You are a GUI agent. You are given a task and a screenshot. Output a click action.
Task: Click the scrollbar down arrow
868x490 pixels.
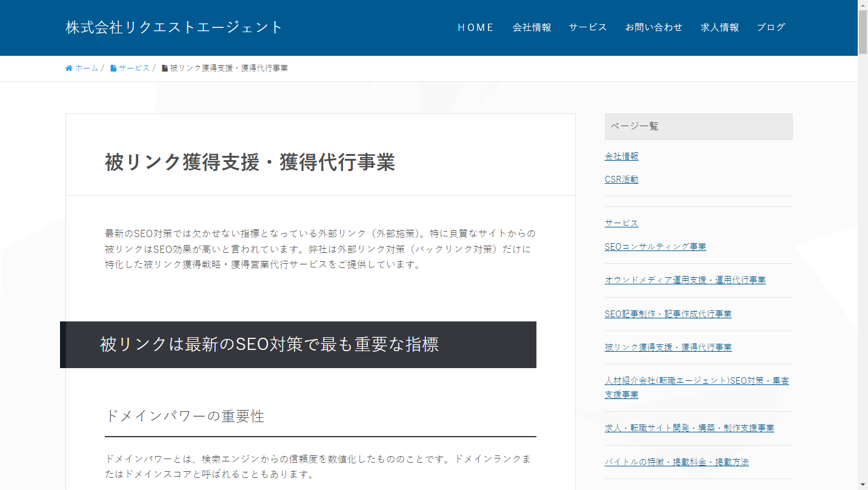click(x=863, y=485)
